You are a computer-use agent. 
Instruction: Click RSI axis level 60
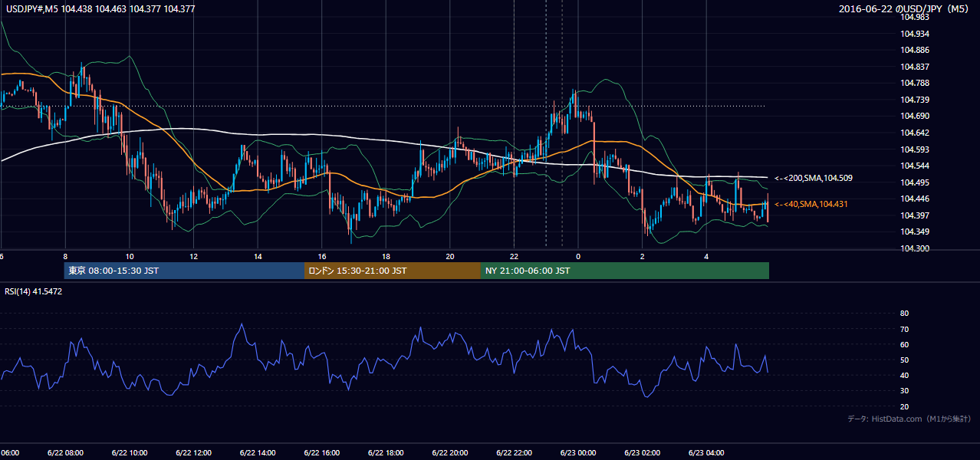[905, 344]
